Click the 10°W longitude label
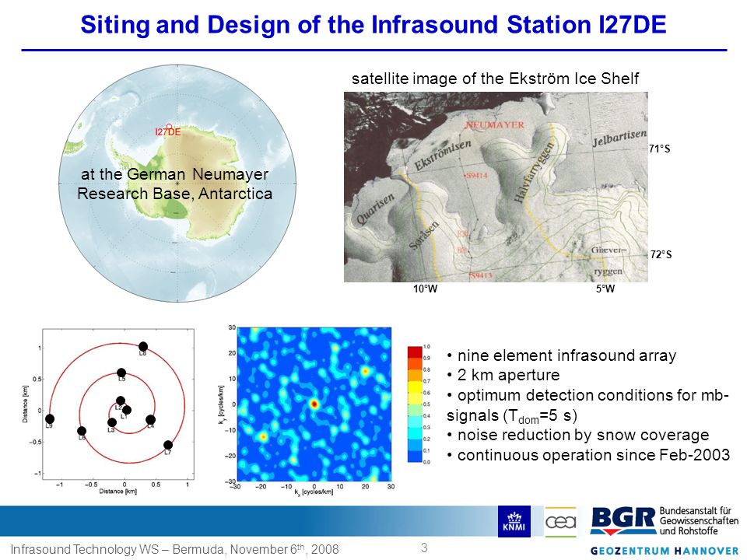 pos(425,289)
